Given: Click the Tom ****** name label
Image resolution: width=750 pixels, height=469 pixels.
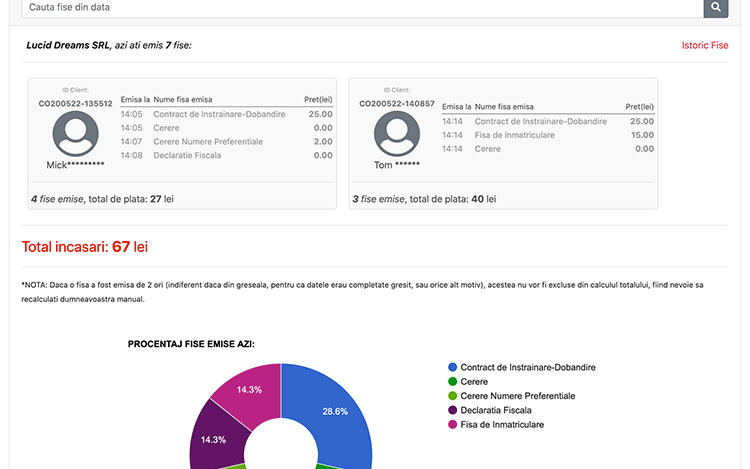Looking at the screenshot, I should pyautogui.click(x=397, y=165).
